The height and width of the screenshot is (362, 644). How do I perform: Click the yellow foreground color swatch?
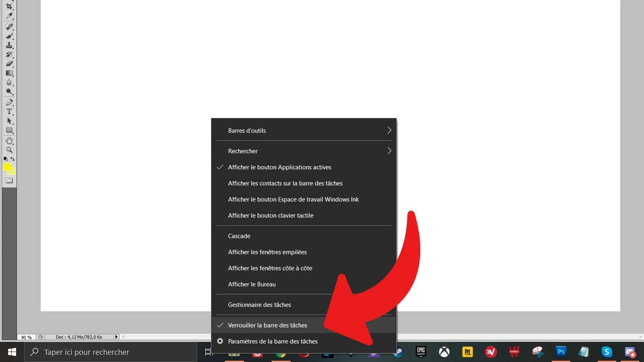(x=8, y=167)
